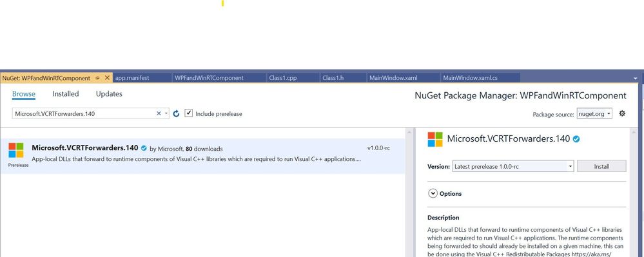Switch to the app.manifest tab
This screenshot has height=257, width=644.
point(132,77)
